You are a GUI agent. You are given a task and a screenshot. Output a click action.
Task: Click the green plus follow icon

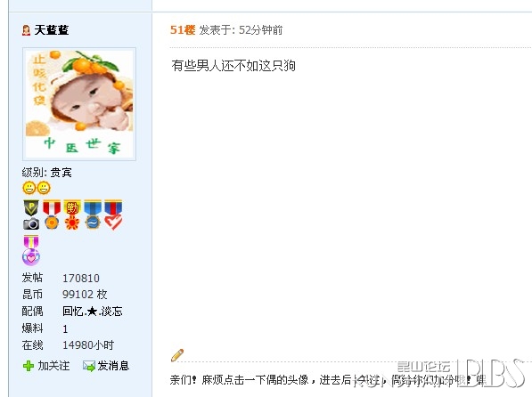pos(29,366)
